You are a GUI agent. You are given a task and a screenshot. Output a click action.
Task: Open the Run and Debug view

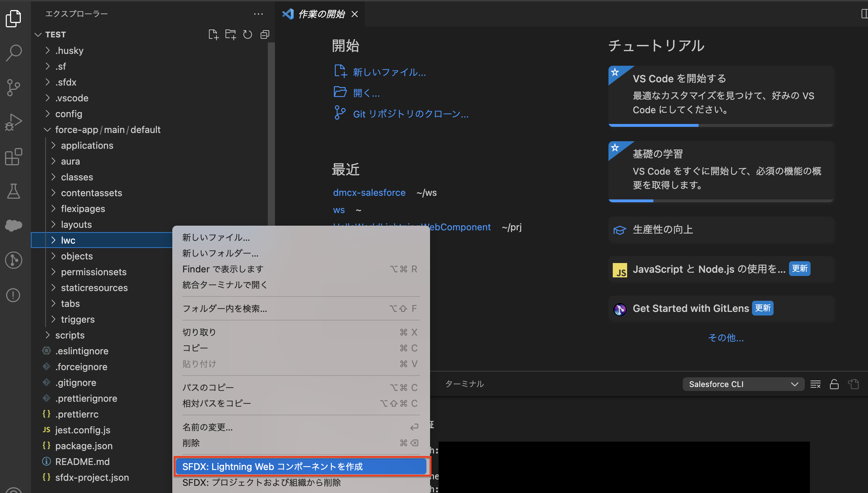14,122
